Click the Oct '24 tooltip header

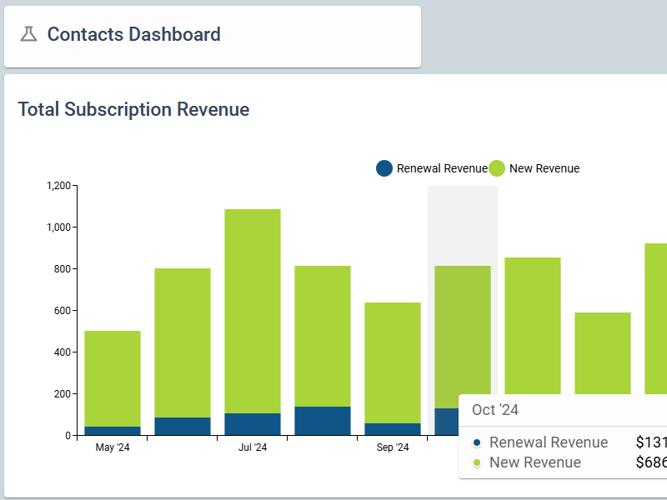[x=495, y=410]
